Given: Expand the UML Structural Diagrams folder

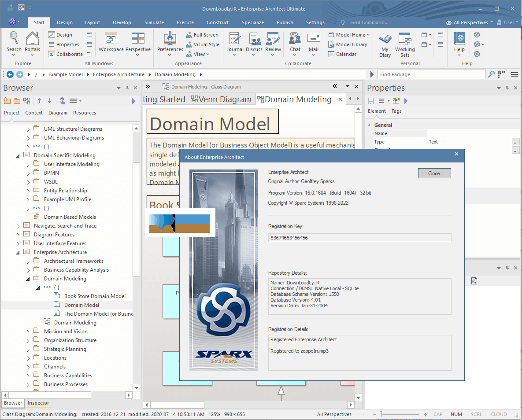Looking at the screenshot, I should 28,129.
